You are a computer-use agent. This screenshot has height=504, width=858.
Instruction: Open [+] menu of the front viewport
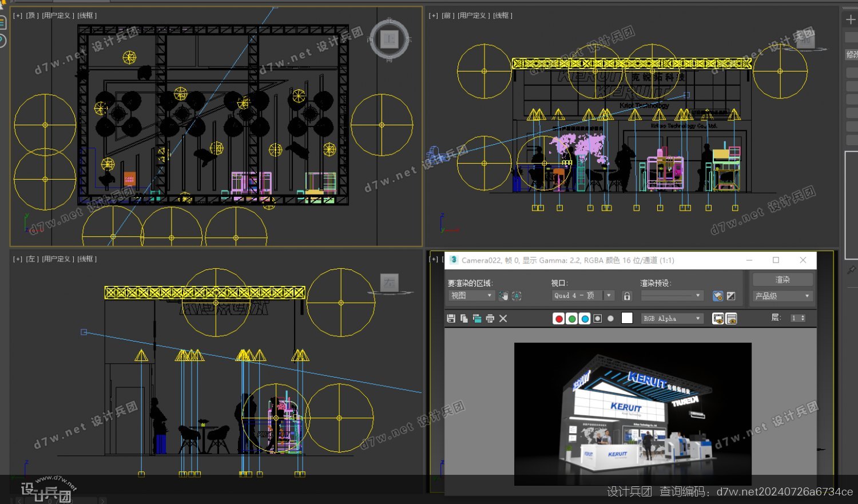(x=433, y=15)
